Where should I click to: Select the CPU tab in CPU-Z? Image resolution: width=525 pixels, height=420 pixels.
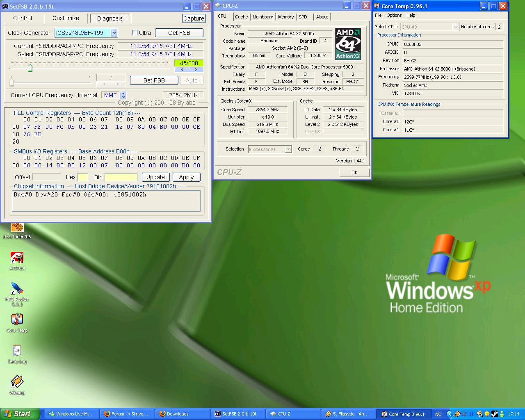coord(222,16)
